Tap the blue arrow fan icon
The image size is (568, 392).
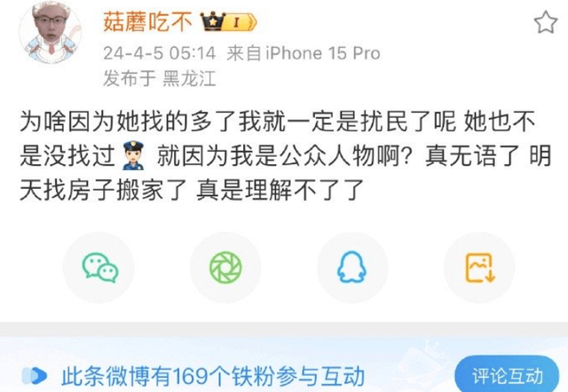[35, 376]
